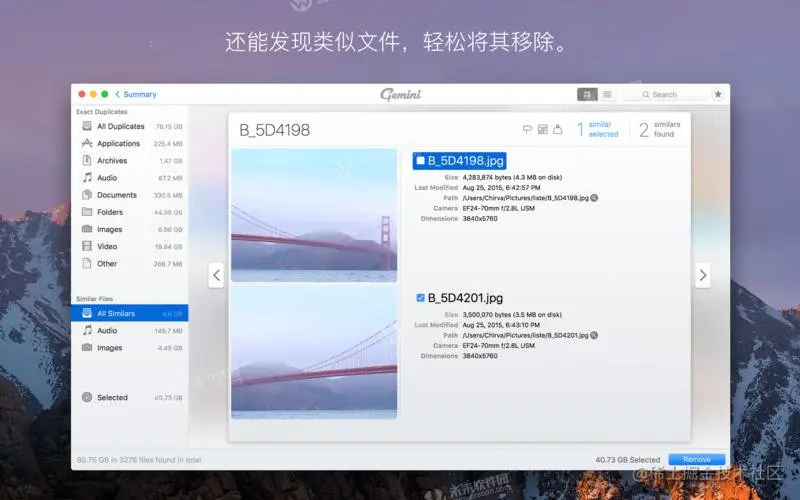
Task: Select Images under Exact Duplicates
Action: pyautogui.click(x=132, y=230)
